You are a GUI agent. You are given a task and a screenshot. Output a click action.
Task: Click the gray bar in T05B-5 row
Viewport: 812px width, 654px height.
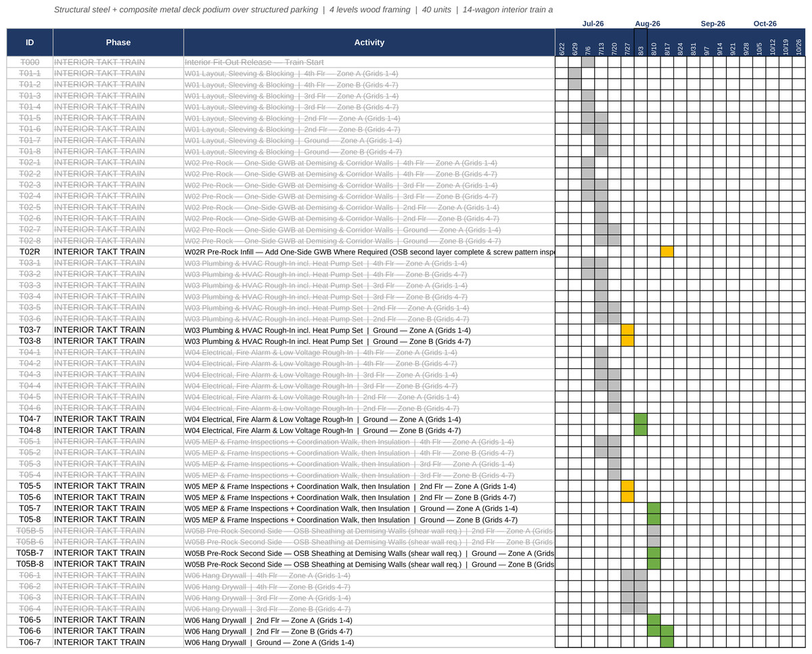click(654, 531)
